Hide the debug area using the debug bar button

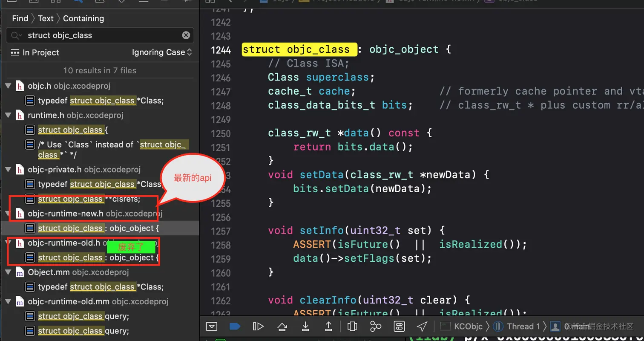(x=212, y=327)
